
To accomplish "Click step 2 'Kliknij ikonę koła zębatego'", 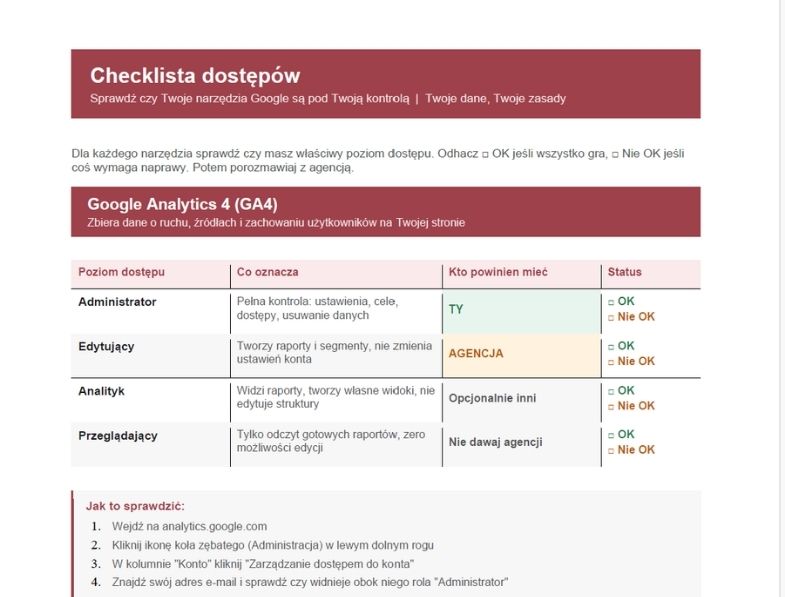I will [x=273, y=545].
